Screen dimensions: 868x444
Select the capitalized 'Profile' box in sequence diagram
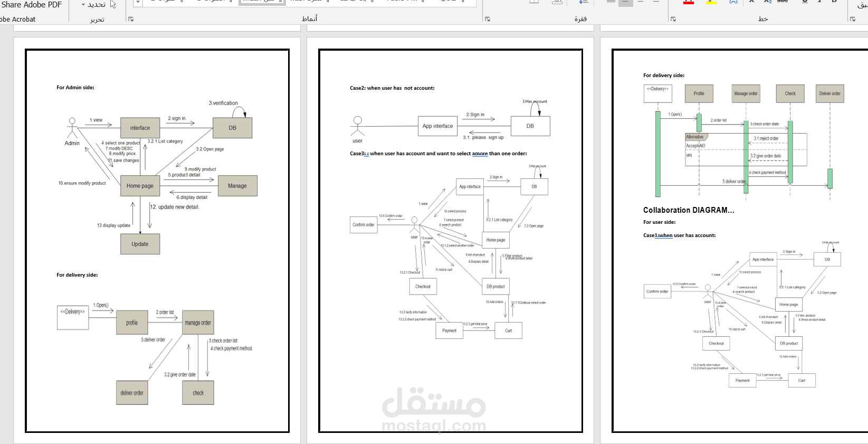(x=699, y=93)
